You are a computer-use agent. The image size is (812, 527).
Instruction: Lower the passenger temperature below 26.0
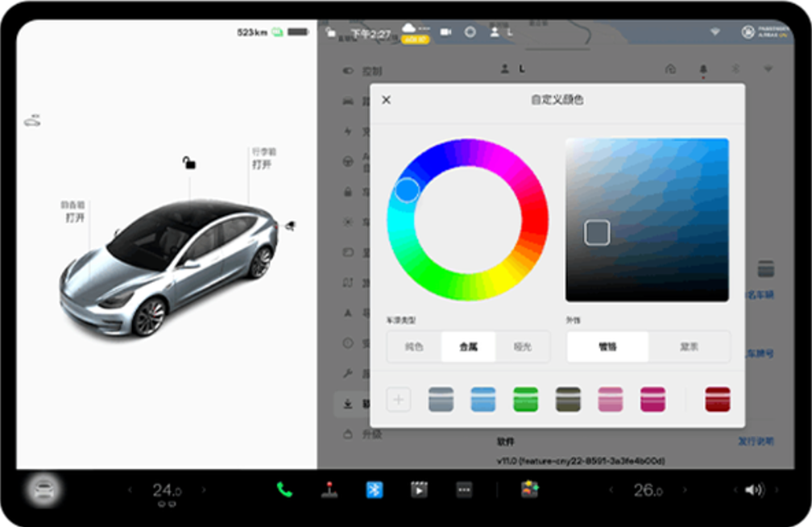tap(611, 490)
